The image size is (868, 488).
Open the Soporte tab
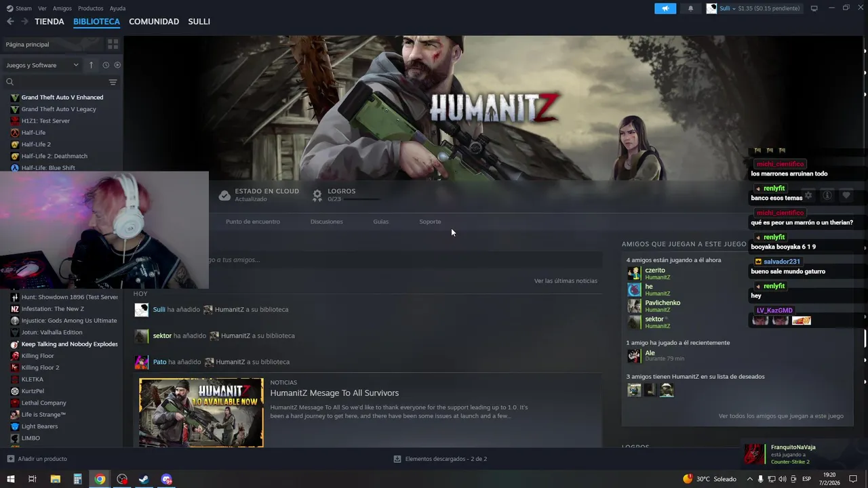(430, 222)
